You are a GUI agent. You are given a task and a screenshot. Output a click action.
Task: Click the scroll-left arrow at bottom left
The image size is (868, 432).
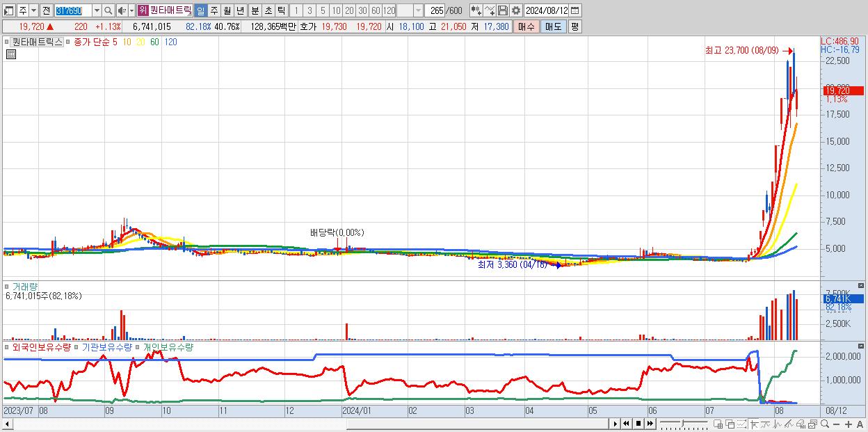pyautogui.click(x=8, y=424)
